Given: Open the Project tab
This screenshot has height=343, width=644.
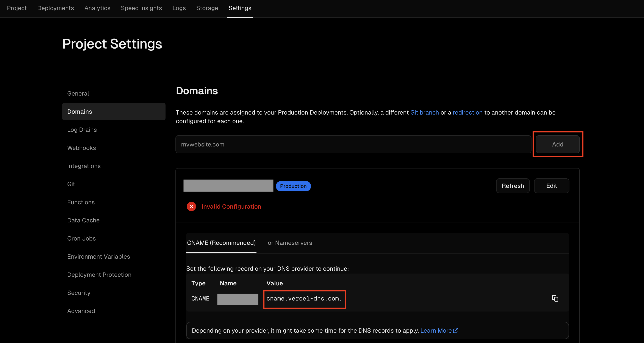Looking at the screenshot, I should (17, 8).
